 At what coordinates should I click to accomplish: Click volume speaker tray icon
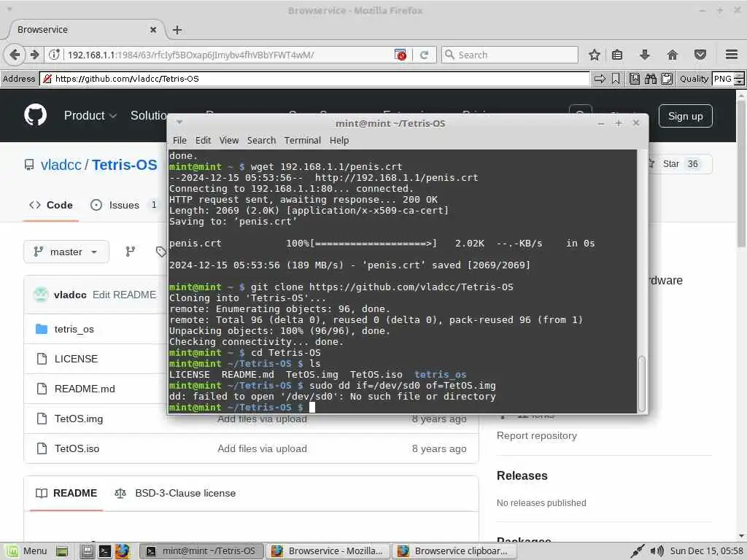(x=657, y=551)
